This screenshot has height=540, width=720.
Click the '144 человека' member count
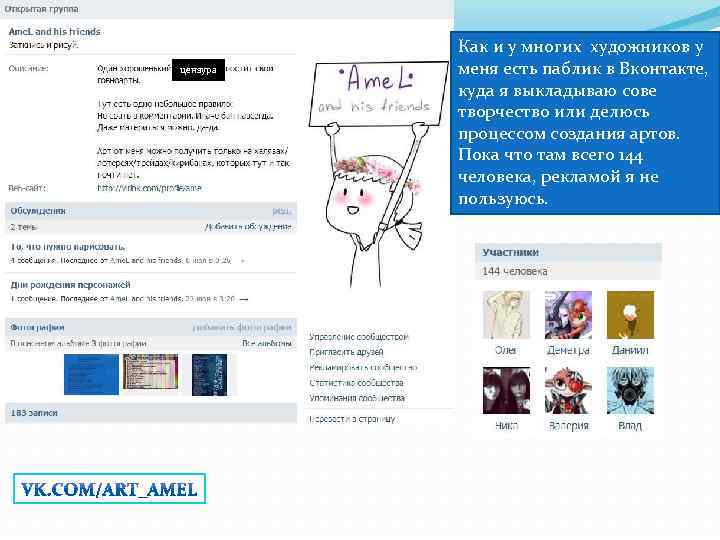coord(514,271)
